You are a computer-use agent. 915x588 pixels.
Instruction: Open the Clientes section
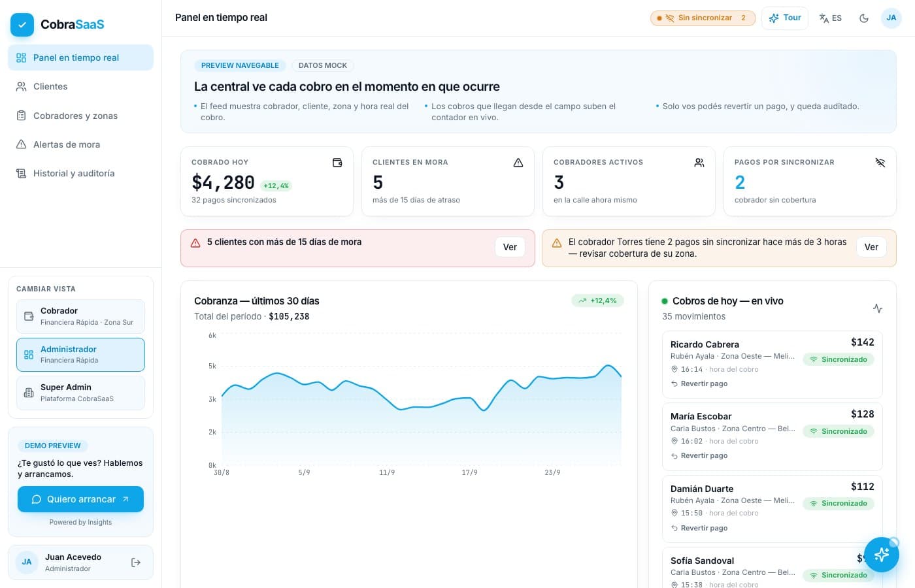[x=80, y=86]
